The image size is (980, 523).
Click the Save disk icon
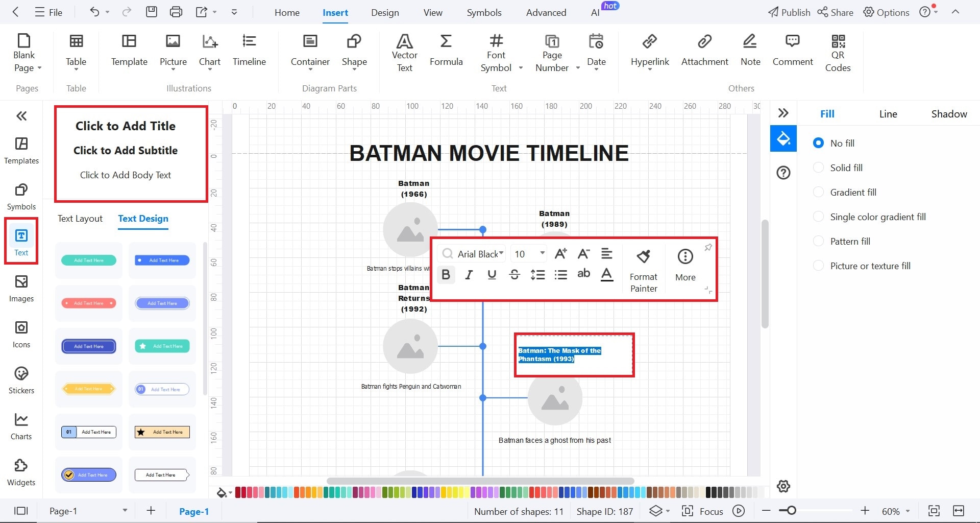152,12
